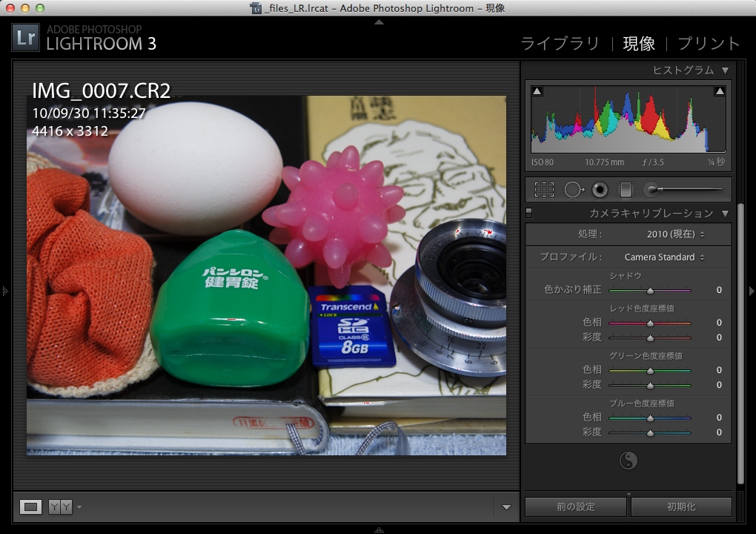The height and width of the screenshot is (534, 756).
Task: Toggle highlight clipping indicator in histogram
Action: pos(719,91)
